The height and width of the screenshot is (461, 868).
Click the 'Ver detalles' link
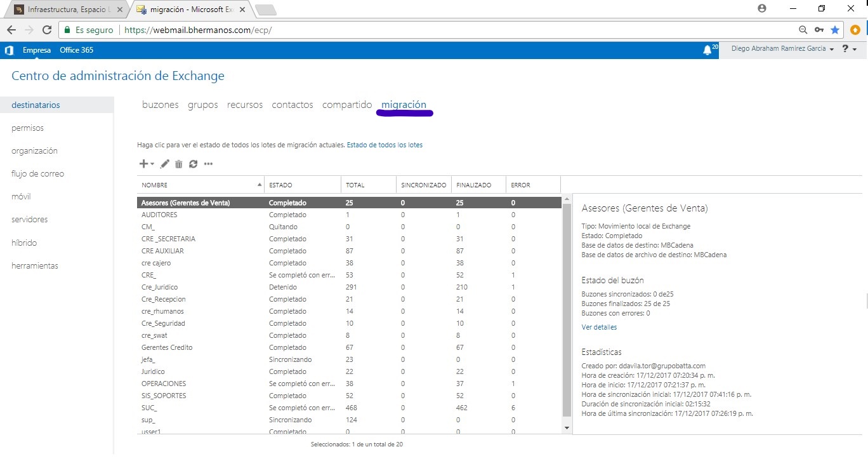tap(599, 328)
